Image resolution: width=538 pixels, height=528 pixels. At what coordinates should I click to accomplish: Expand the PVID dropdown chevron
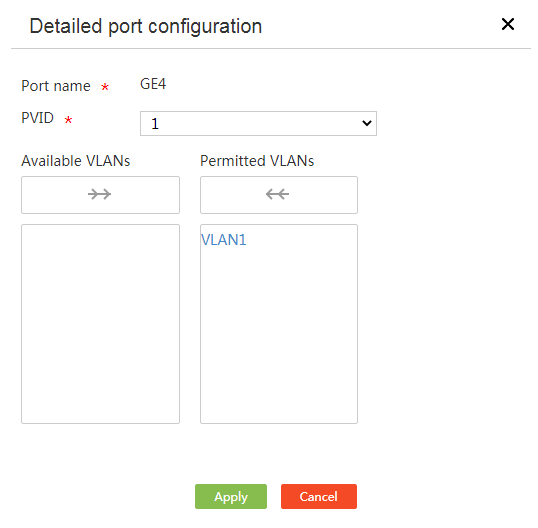pos(367,123)
